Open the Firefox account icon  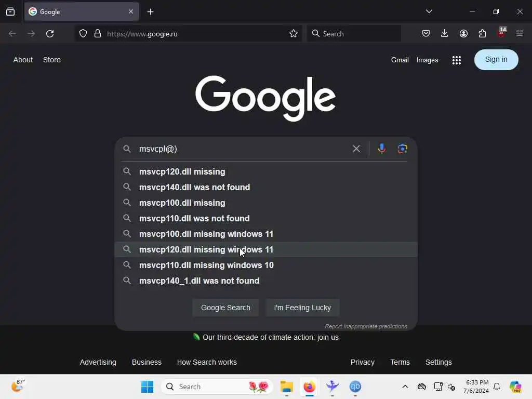pos(463,34)
